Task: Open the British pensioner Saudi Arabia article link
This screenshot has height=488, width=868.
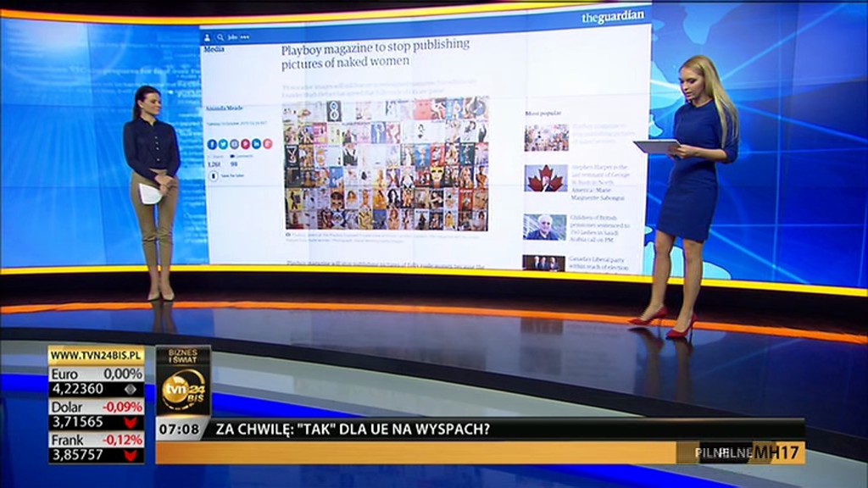Action: [x=600, y=229]
